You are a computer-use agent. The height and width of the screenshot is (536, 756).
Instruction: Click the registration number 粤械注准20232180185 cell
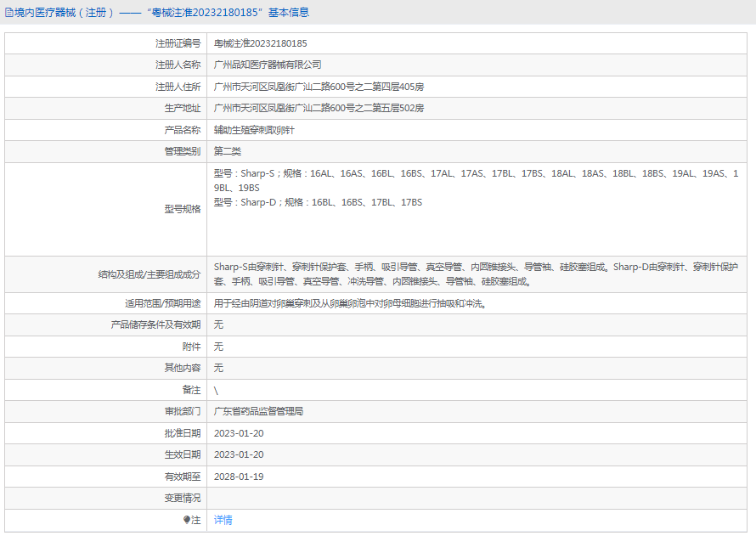tap(261, 43)
